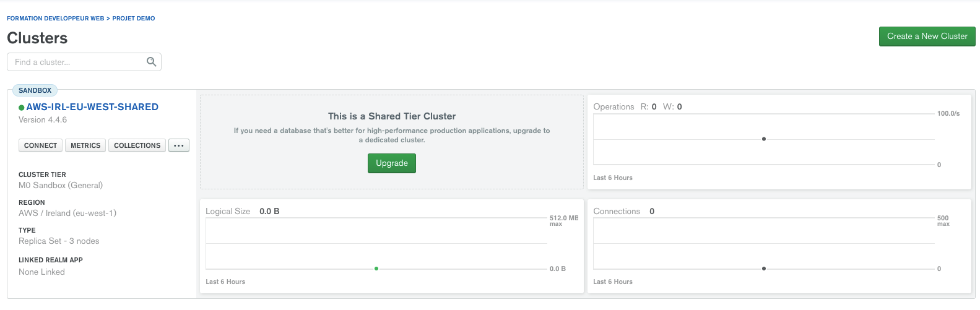Click the Logical Size chart title
This screenshot has width=980, height=310.
point(228,211)
